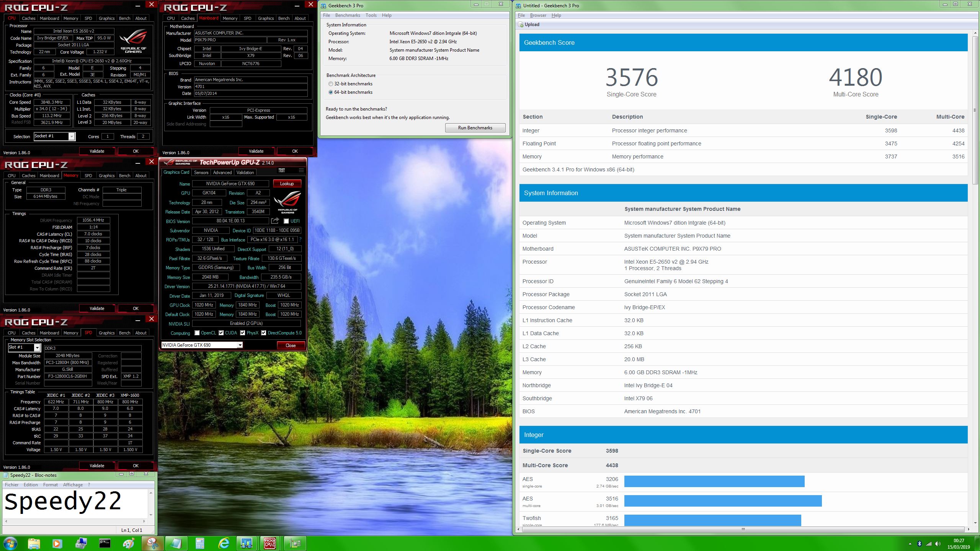Screen dimensions: 980x551
Task: Toggle UEFI checkbox in GPU-Z
Action: [286, 221]
